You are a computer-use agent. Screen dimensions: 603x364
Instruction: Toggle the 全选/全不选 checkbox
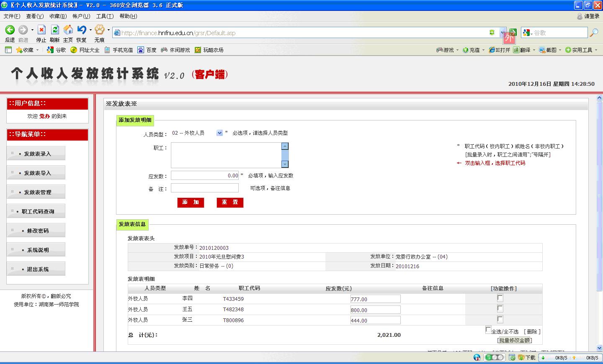tap(488, 330)
